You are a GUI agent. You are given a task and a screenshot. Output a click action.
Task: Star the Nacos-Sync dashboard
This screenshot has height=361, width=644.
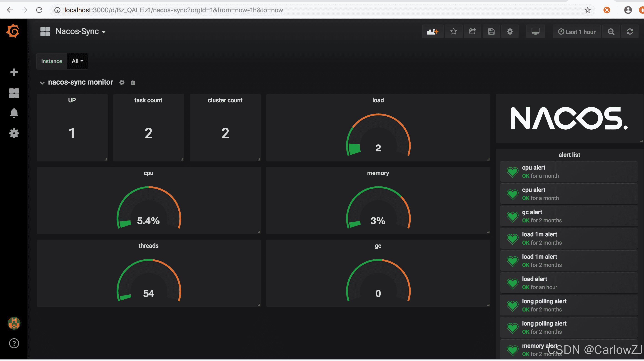coord(454,32)
